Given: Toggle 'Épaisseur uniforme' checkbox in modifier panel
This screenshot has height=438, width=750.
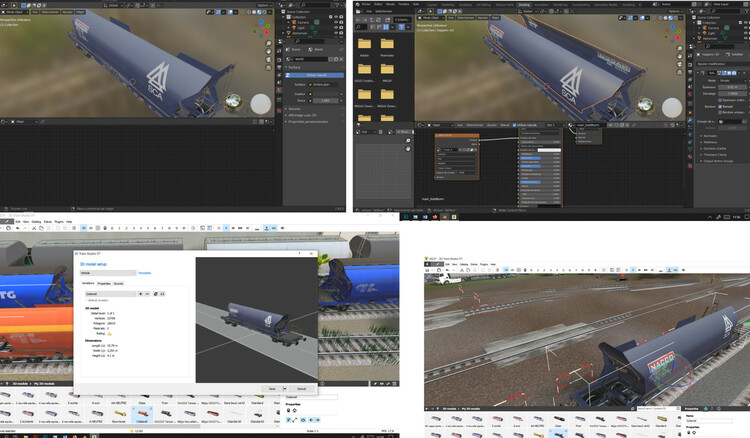Looking at the screenshot, I should pyautogui.click(x=720, y=100).
